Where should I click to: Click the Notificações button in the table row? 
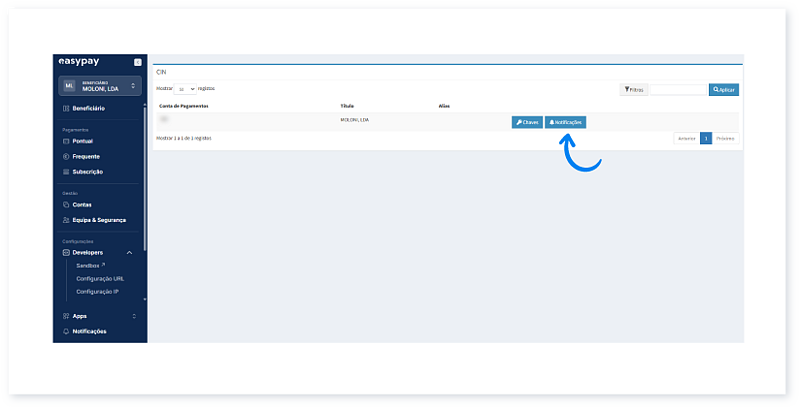(x=566, y=122)
